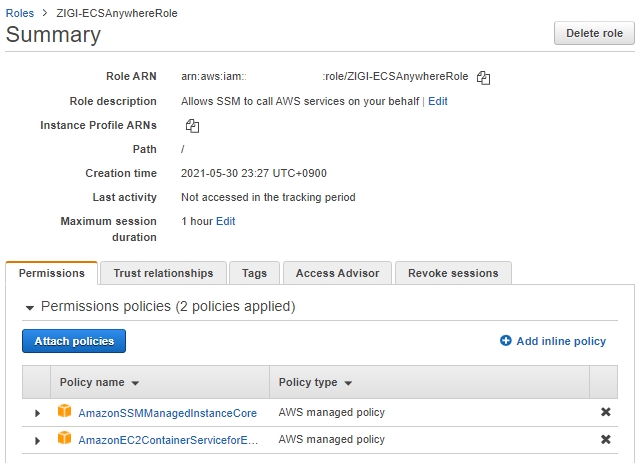Go back to Roles via breadcrumb

pyautogui.click(x=20, y=13)
